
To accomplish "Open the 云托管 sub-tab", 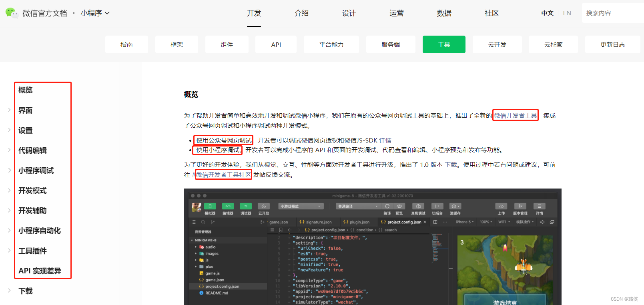I will (x=553, y=44).
